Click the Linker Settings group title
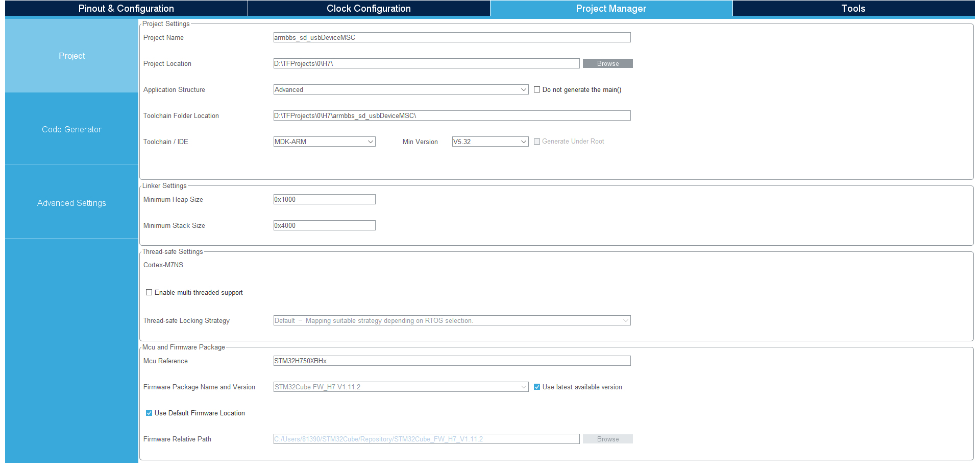The image size is (980, 468). 164,185
